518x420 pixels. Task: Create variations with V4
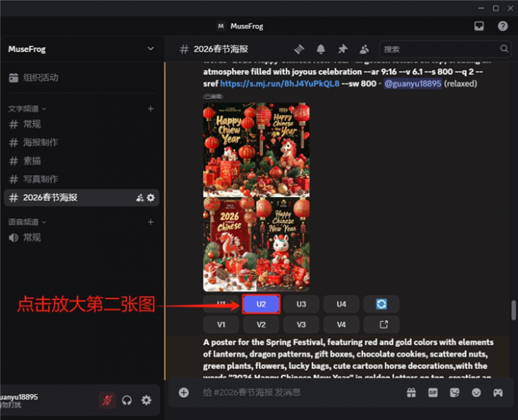tap(341, 325)
